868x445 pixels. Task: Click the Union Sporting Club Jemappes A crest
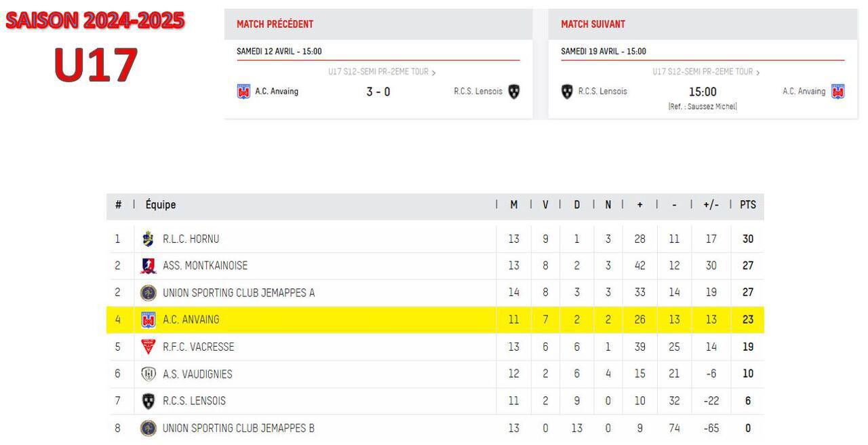click(x=148, y=293)
